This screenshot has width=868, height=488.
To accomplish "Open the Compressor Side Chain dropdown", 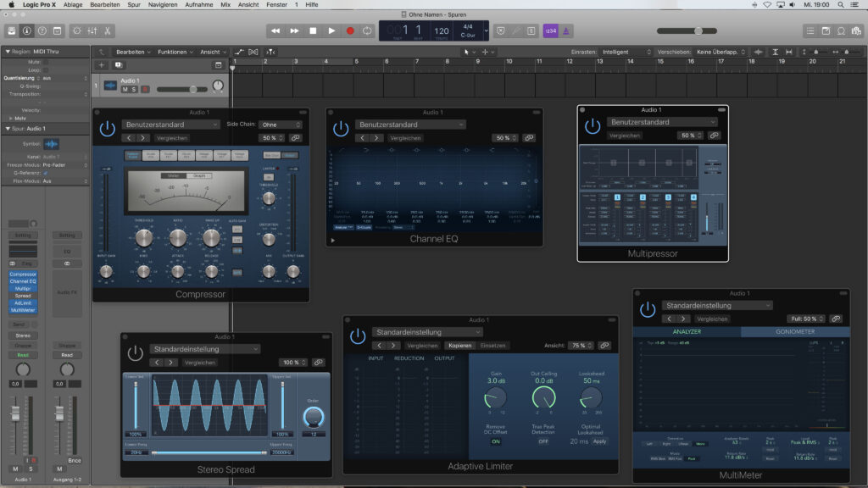I will [x=281, y=125].
